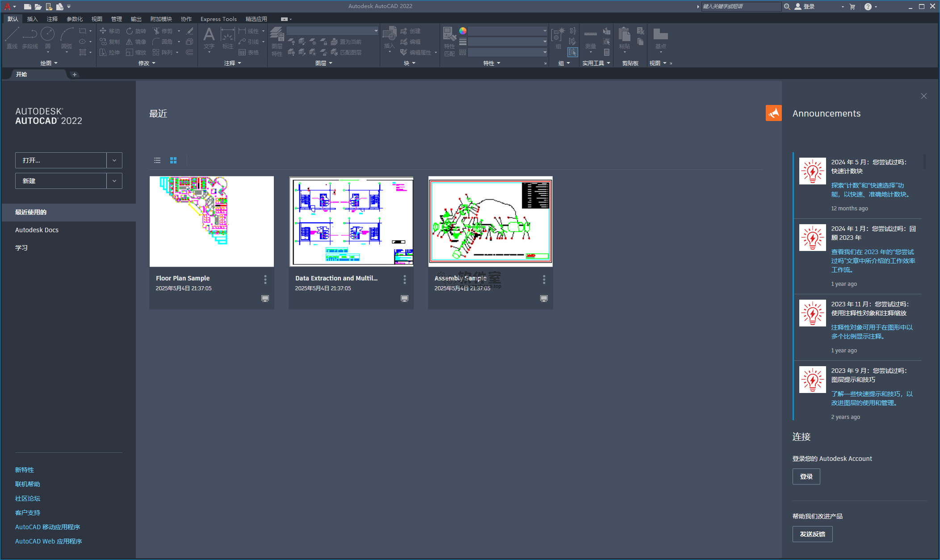Image resolution: width=940 pixels, height=560 pixels.
Task: Expand the Utilities (实用工具) panel
Action: coord(596,63)
